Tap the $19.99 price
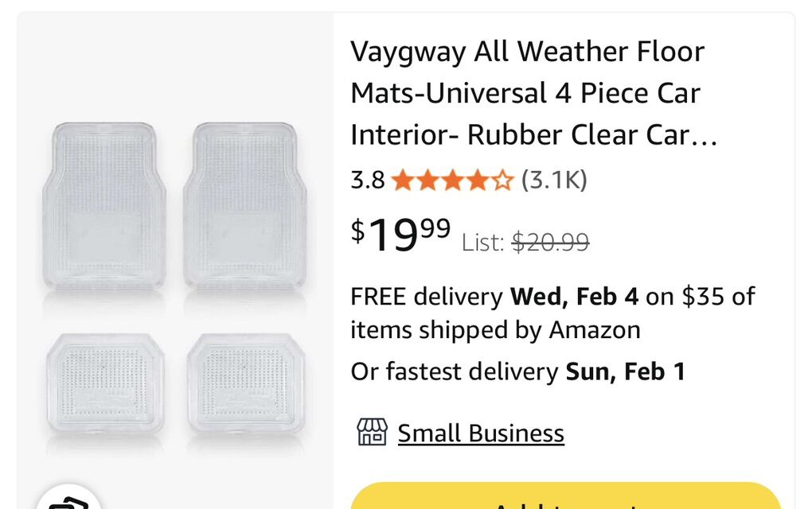812x509 pixels. pos(400,235)
